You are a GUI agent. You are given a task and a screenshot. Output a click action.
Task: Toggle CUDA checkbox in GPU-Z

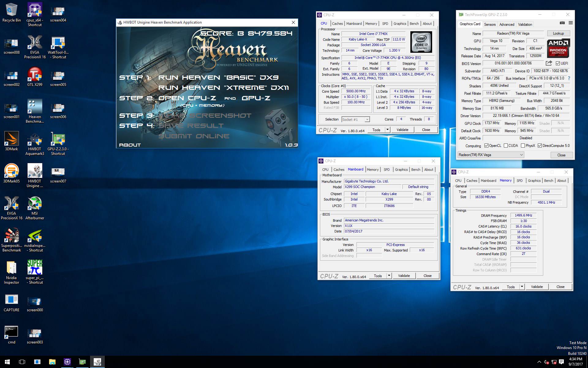tap(506, 146)
